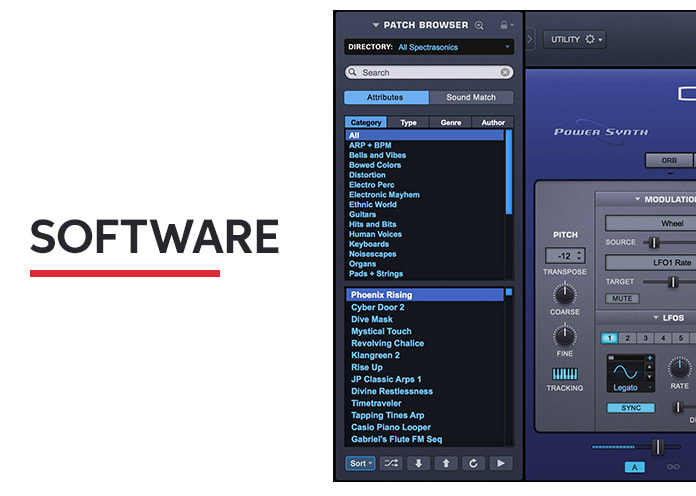Select LFO number 5
Screen dimensions: 696x496
point(680,338)
